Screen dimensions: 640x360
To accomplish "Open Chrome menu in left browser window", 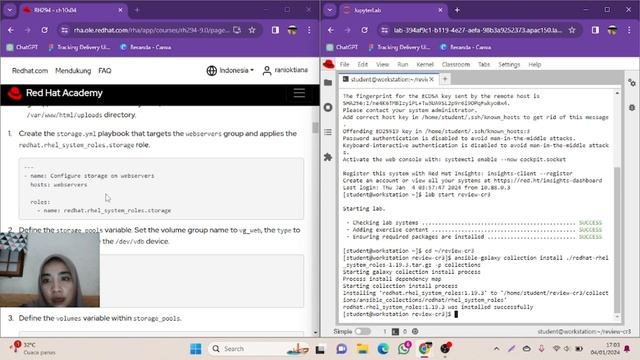I will click(x=309, y=30).
